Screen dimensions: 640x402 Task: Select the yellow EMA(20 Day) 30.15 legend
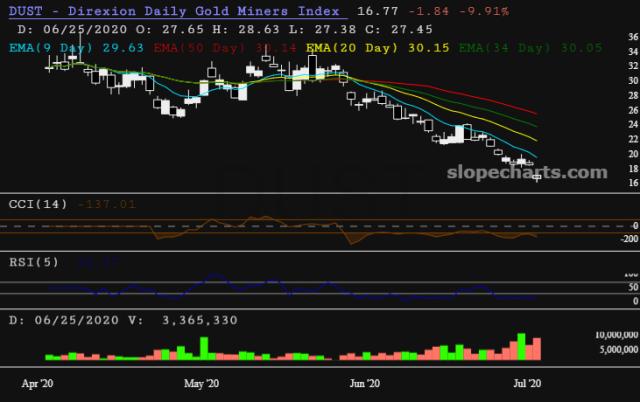click(378, 48)
